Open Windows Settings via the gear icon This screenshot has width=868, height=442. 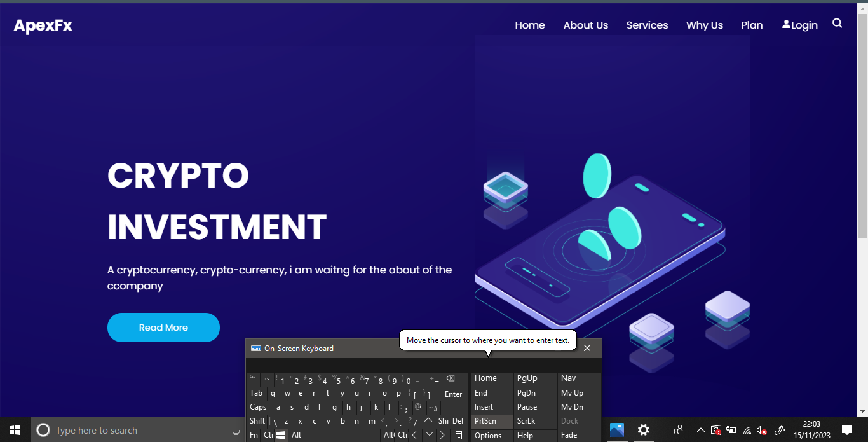[x=644, y=430]
